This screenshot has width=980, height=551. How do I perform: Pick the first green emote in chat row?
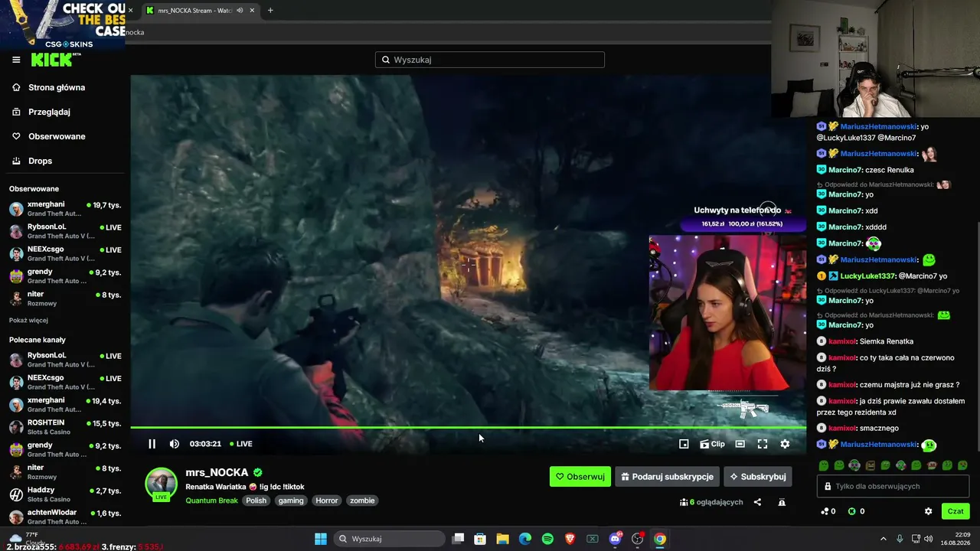coord(824,465)
